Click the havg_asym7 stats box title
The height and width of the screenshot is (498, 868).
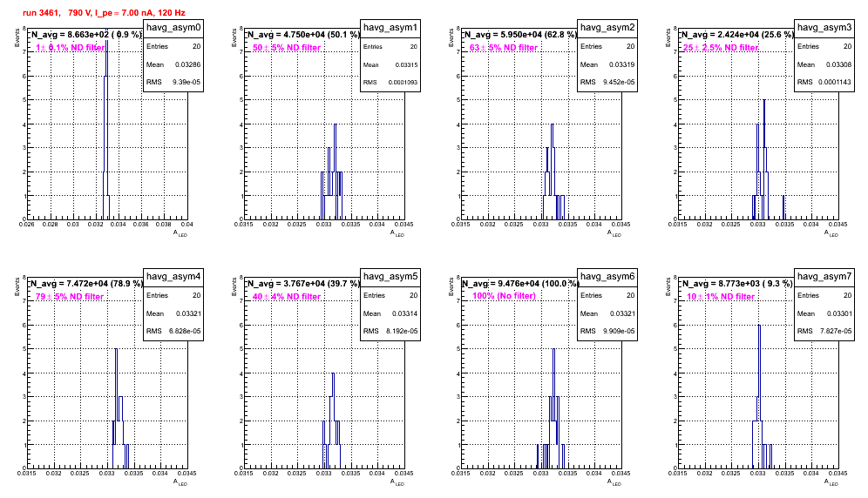tap(824, 277)
